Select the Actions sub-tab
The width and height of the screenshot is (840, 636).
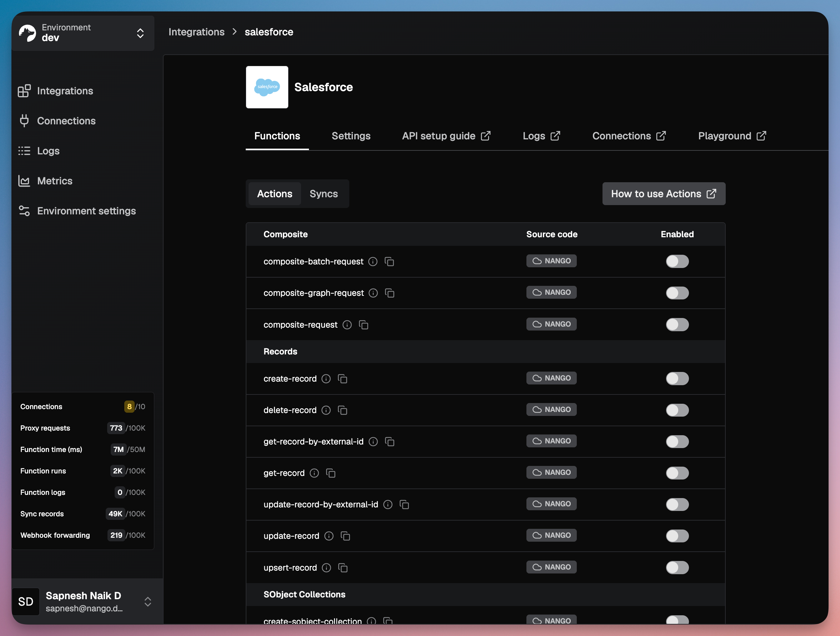pyautogui.click(x=275, y=194)
